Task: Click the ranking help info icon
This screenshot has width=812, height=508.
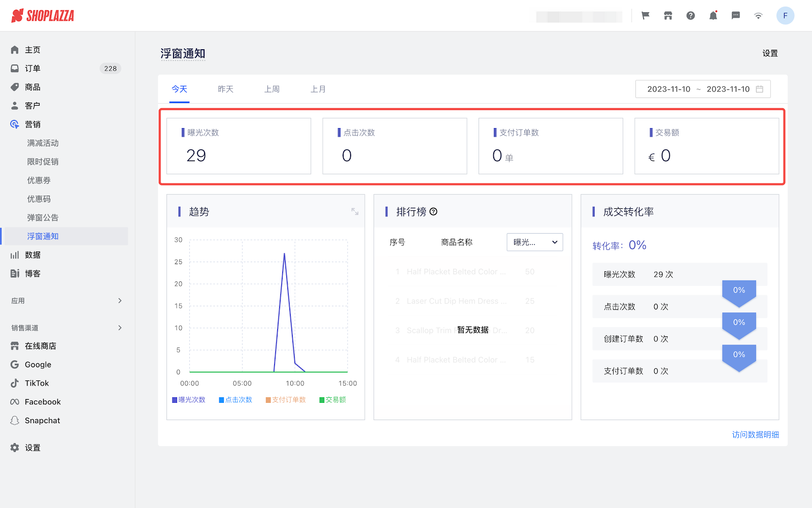Action: [x=433, y=212]
